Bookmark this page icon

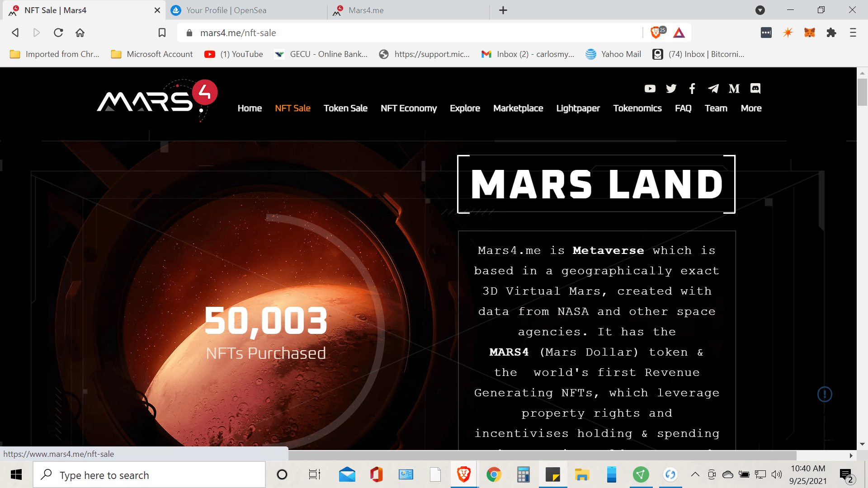pos(162,33)
